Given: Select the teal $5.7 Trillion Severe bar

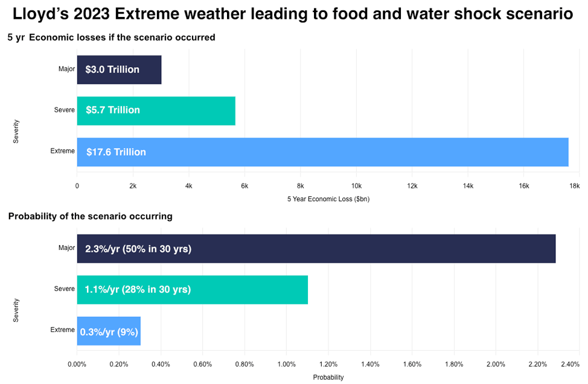Looking at the screenshot, I should click(x=156, y=110).
